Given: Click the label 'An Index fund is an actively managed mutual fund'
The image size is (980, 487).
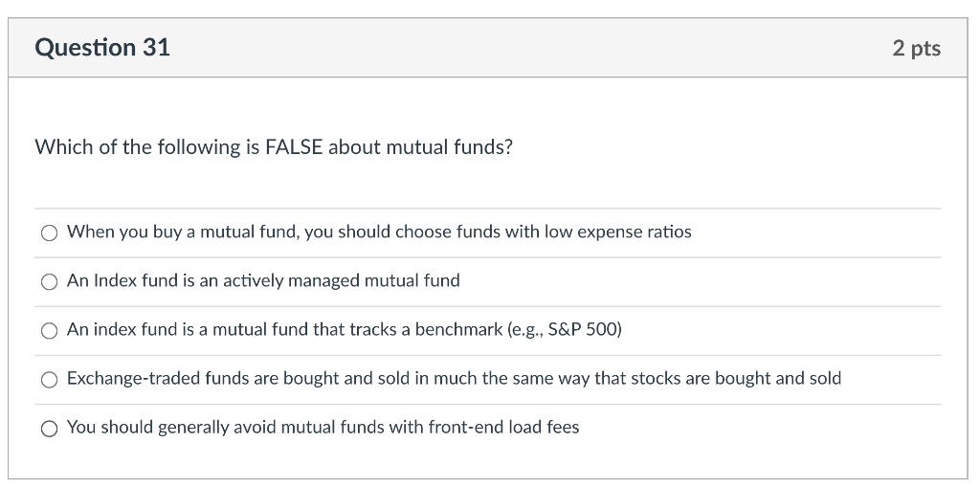Looking at the screenshot, I should [263, 281].
